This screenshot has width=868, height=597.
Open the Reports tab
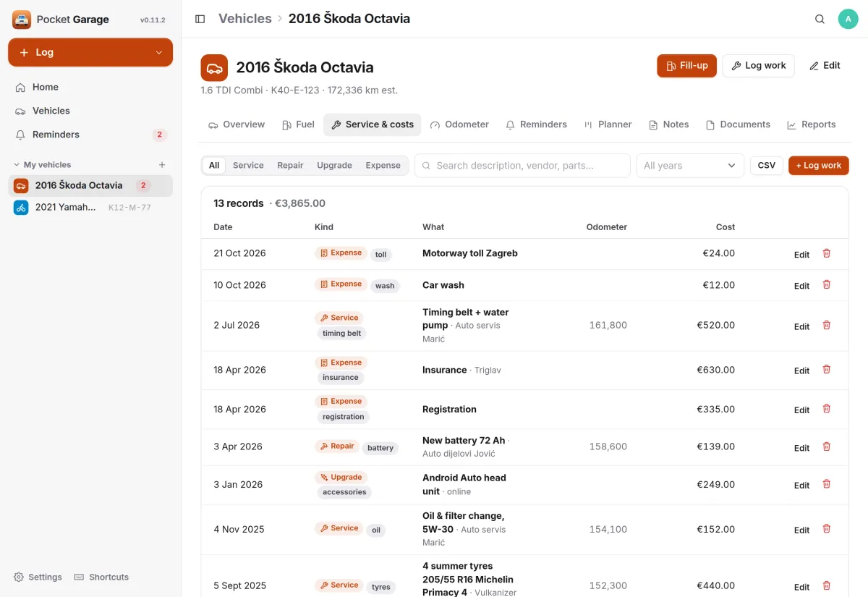coord(811,124)
